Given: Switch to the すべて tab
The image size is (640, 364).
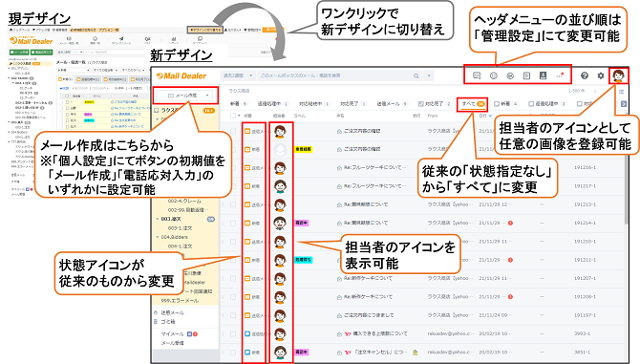Looking at the screenshot, I should click(472, 104).
